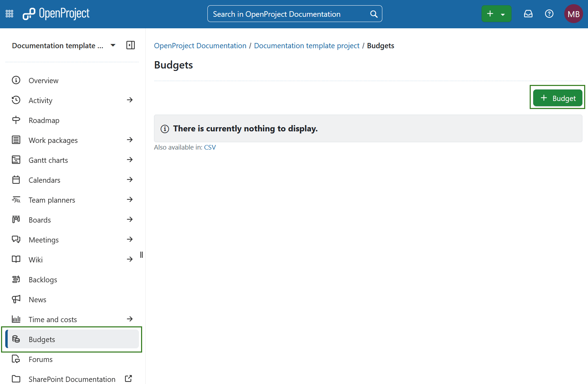Open the MB user avatar menu
Image resolution: width=588 pixels, height=384 pixels.
tap(574, 14)
